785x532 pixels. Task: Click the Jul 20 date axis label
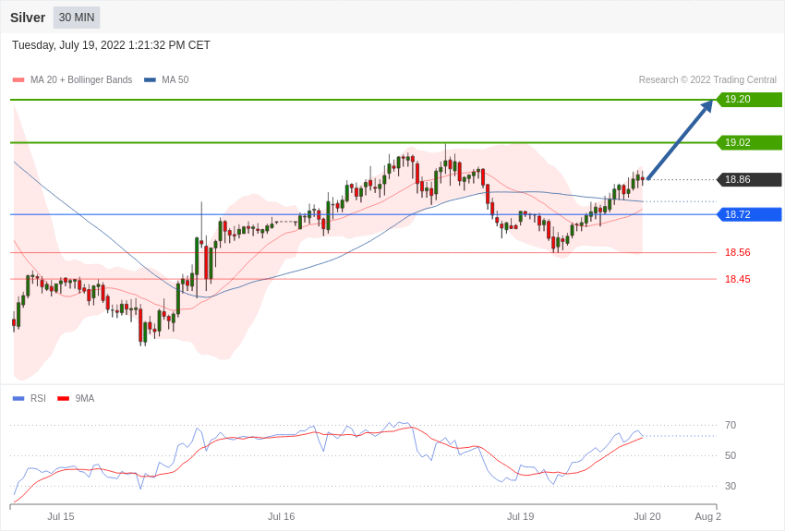[x=647, y=516]
